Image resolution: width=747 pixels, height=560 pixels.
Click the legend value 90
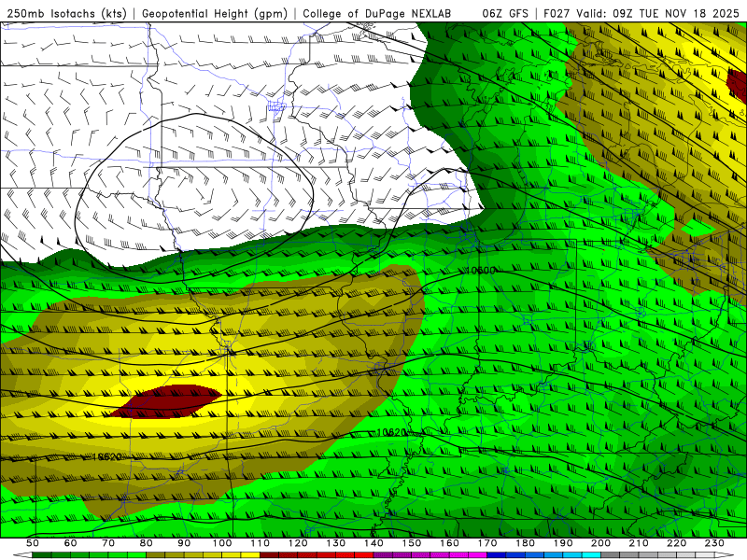tap(184, 543)
